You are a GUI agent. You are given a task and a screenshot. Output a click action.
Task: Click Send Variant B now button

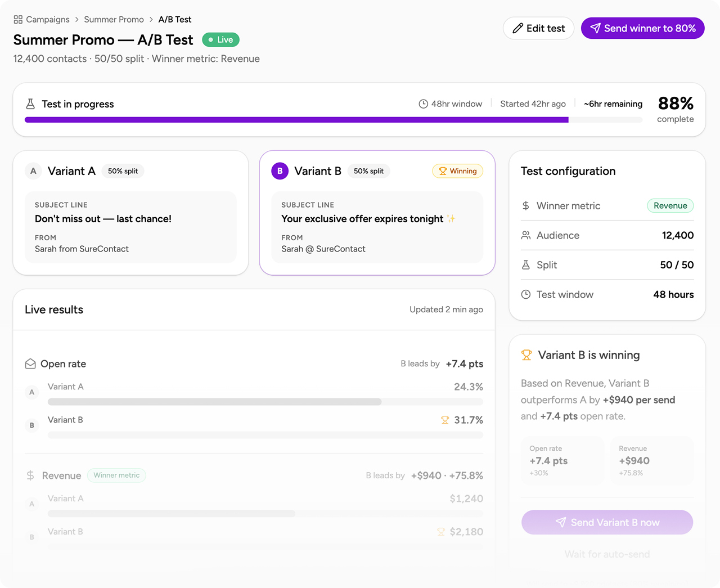[x=607, y=522]
